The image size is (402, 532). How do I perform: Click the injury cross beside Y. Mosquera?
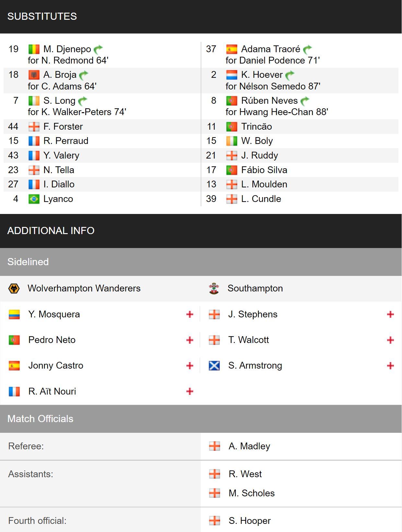point(190,314)
